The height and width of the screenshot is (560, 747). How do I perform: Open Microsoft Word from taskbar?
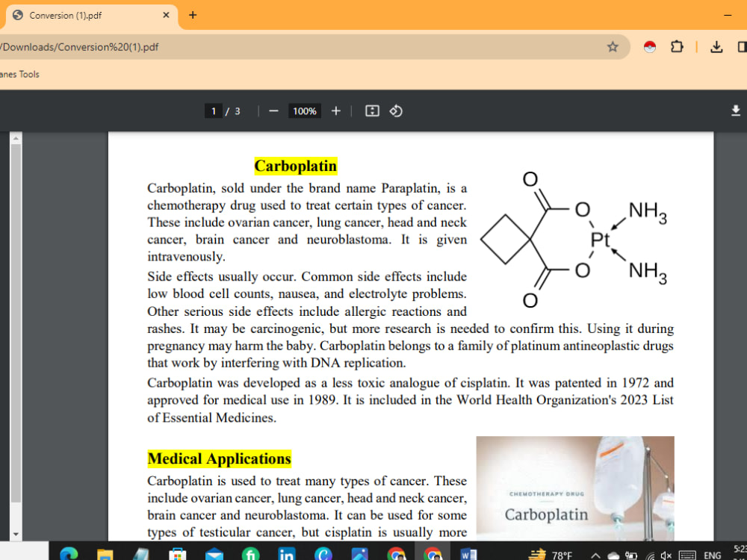point(469,554)
